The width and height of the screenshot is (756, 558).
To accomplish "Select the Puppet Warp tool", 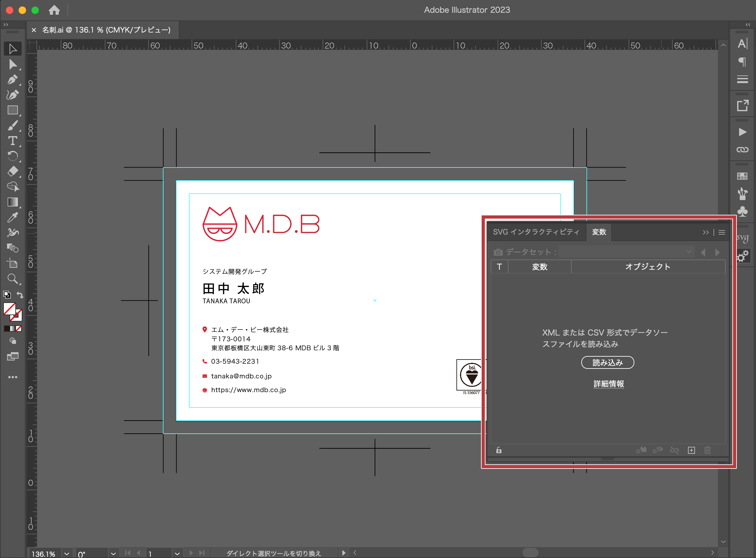I will [x=13, y=232].
